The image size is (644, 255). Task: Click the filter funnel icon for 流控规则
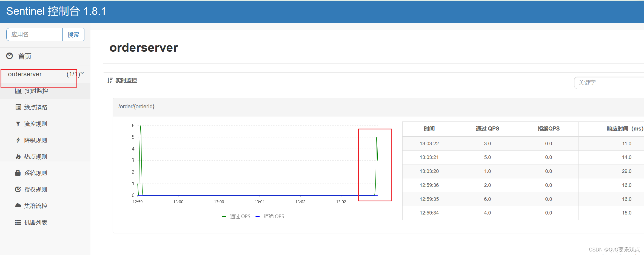click(x=18, y=124)
